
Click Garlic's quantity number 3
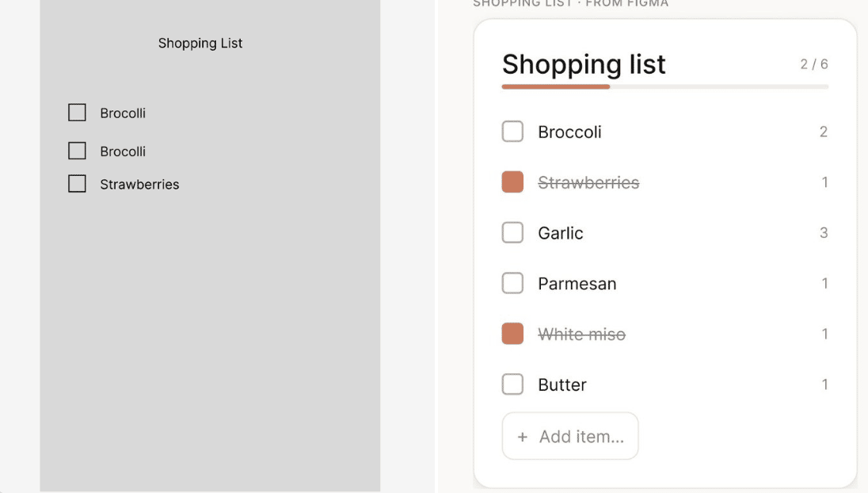824,233
